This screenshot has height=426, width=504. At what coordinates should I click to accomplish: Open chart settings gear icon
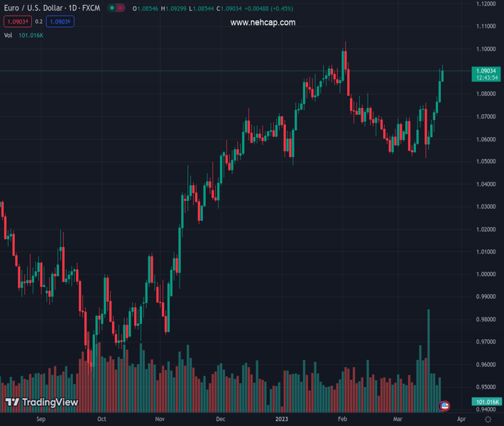(x=488, y=420)
